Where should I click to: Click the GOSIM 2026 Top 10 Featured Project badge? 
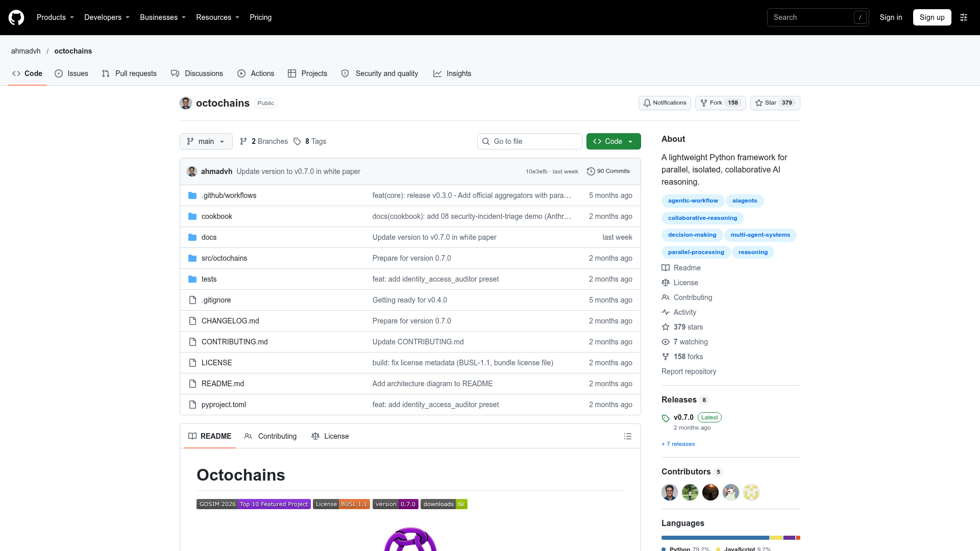(254, 504)
